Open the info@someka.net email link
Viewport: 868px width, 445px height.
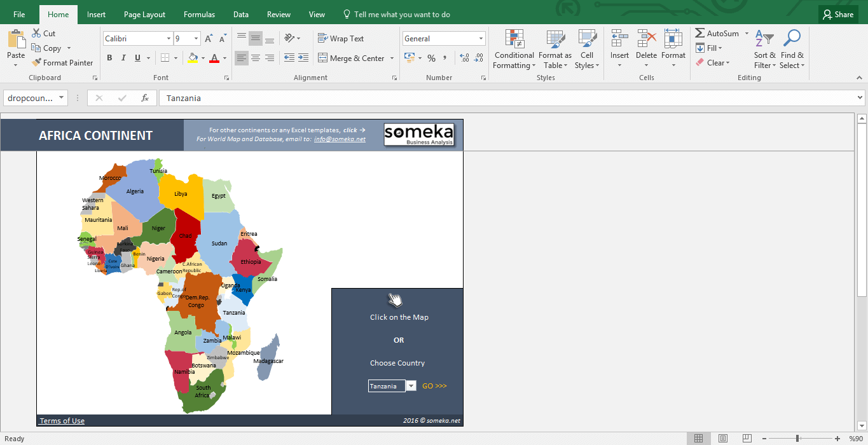(340, 139)
